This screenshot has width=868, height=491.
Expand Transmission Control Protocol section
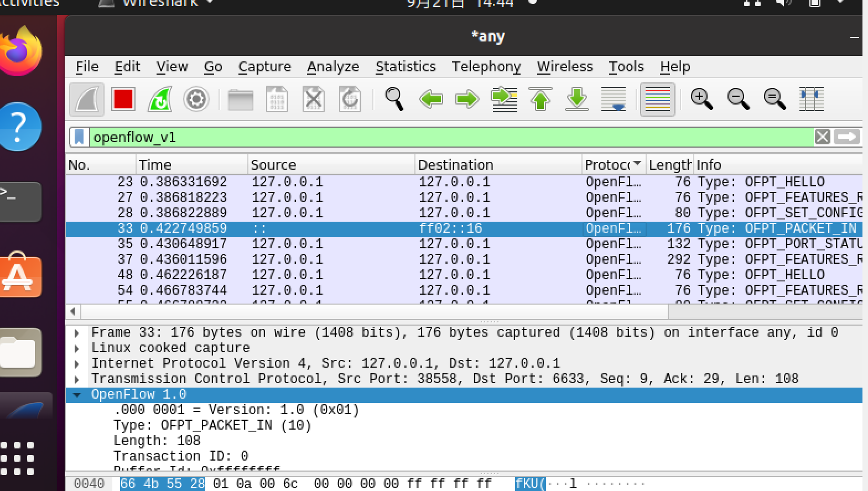[x=77, y=379]
